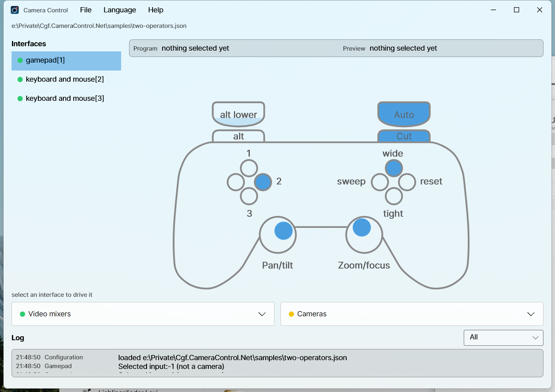Open the Language menu
Image resolution: width=555 pixels, height=392 pixels.
120,10
